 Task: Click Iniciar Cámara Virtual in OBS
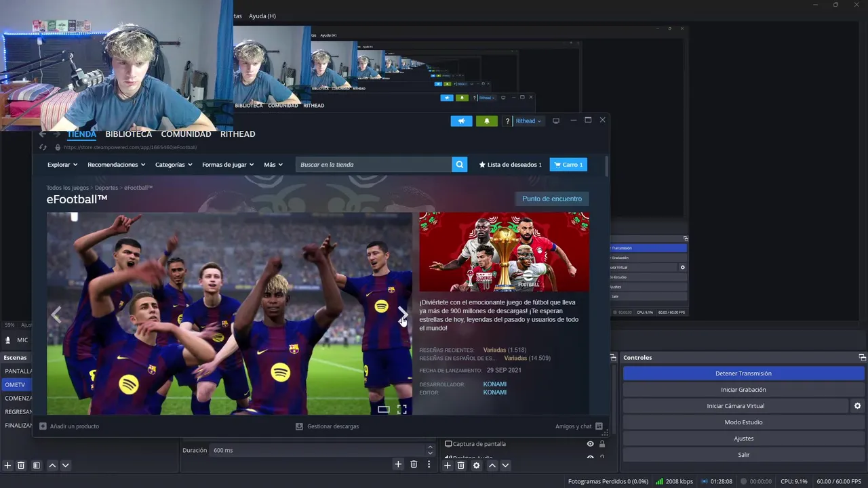(x=735, y=406)
